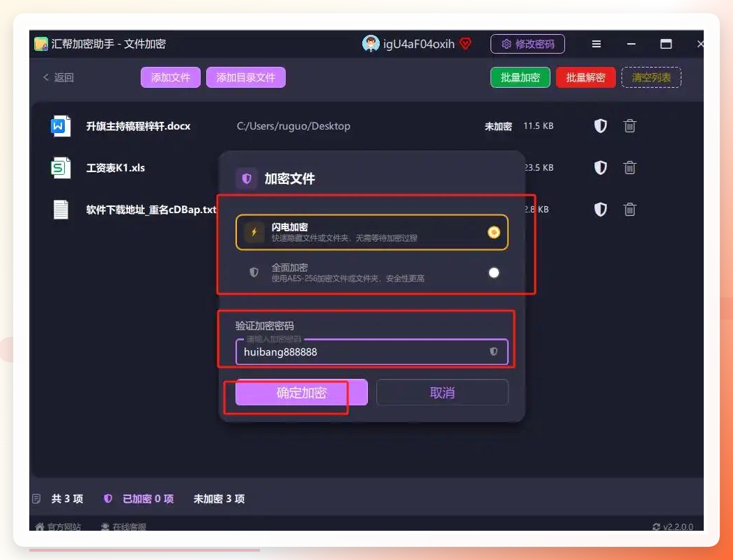Click the red 批量解密 button
The height and width of the screenshot is (560, 733).
(x=586, y=77)
